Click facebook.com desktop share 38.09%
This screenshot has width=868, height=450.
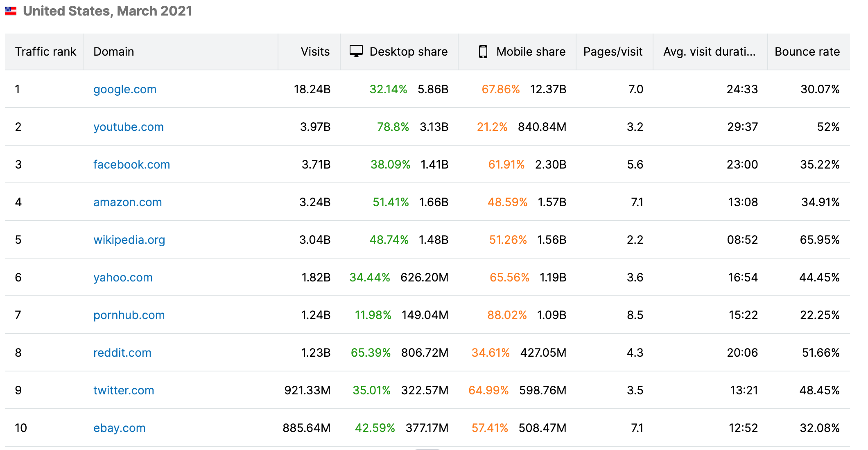(390, 164)
